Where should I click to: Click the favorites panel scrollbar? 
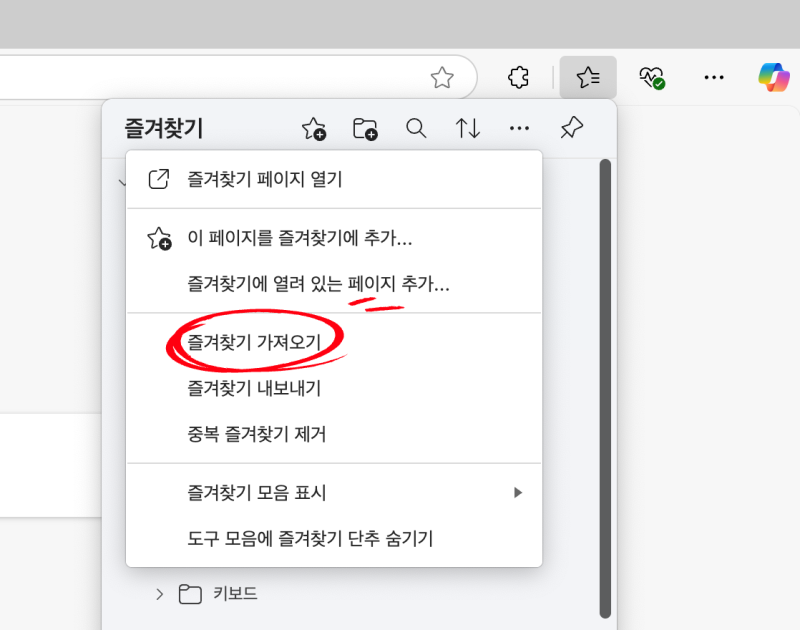605,389
